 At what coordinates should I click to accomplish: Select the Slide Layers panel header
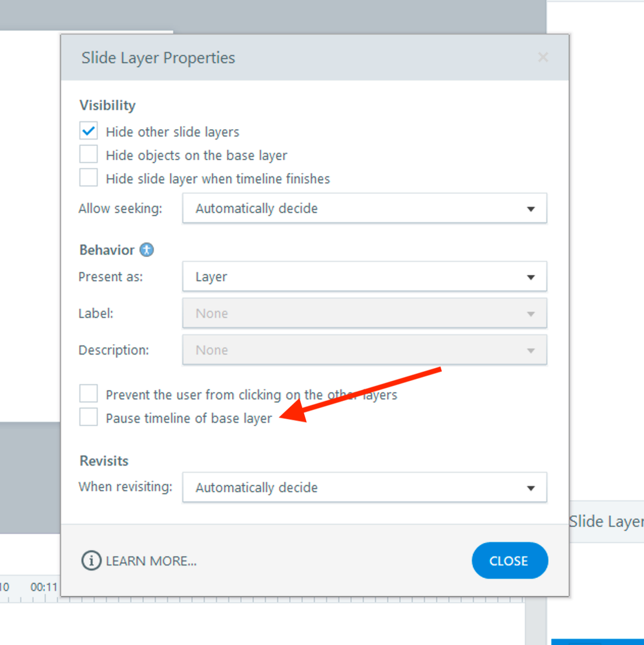click(606, 522)
